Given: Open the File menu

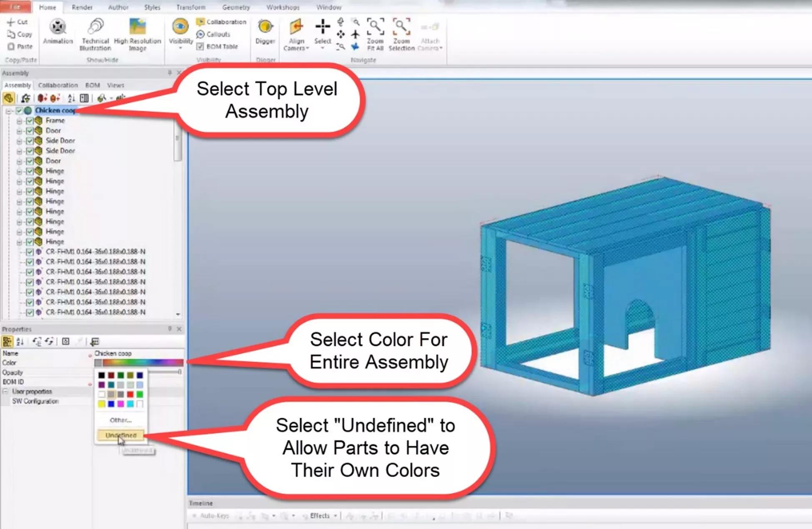Looking at the screenshot, I should click(15, 7).
